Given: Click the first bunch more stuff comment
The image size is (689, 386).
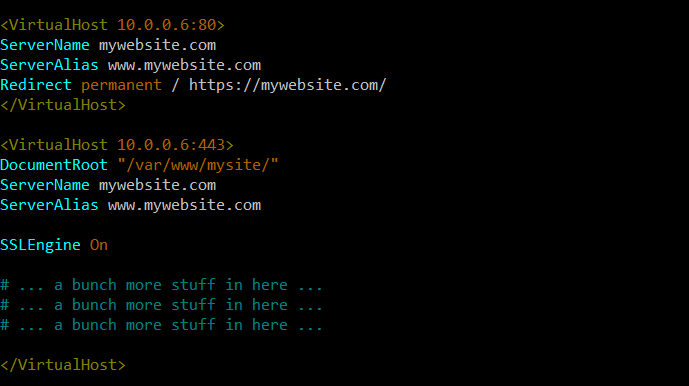Looking at the screenshot, I should (162, 285).
